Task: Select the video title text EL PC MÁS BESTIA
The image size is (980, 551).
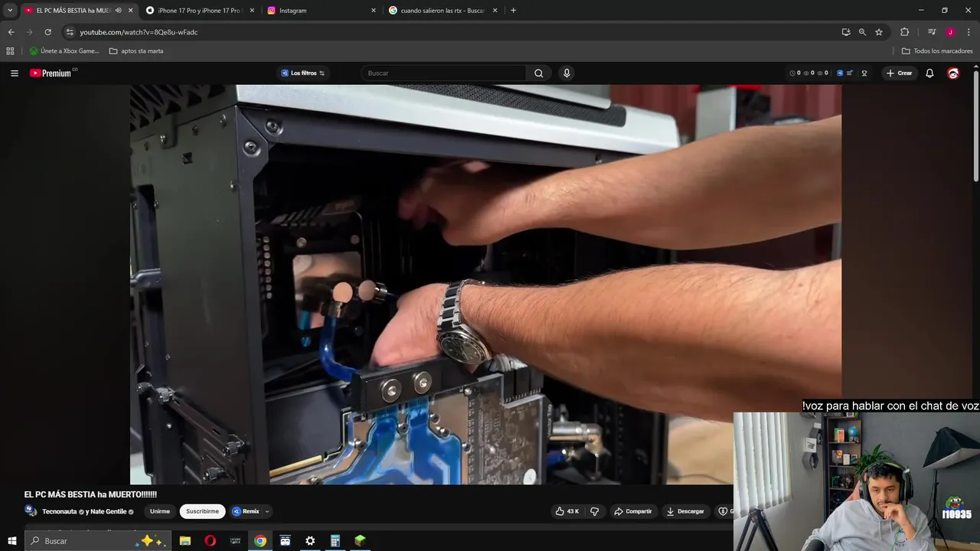Action: (x=90, y=495)
